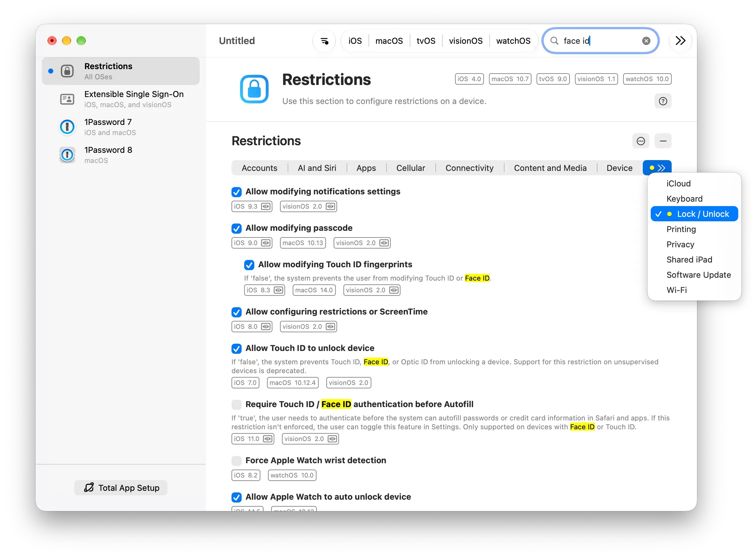Viewport: 756px width, 558px height.
Task: Collapse the category overflow chevron dropdown
Action: [x=657, y=168]
